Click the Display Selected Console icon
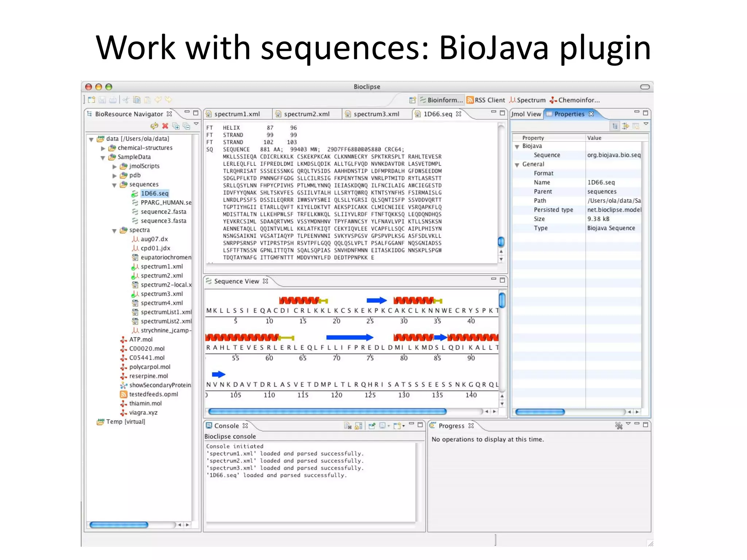The width and height of the screenshot is (747, 560). (x=384, y=425)
